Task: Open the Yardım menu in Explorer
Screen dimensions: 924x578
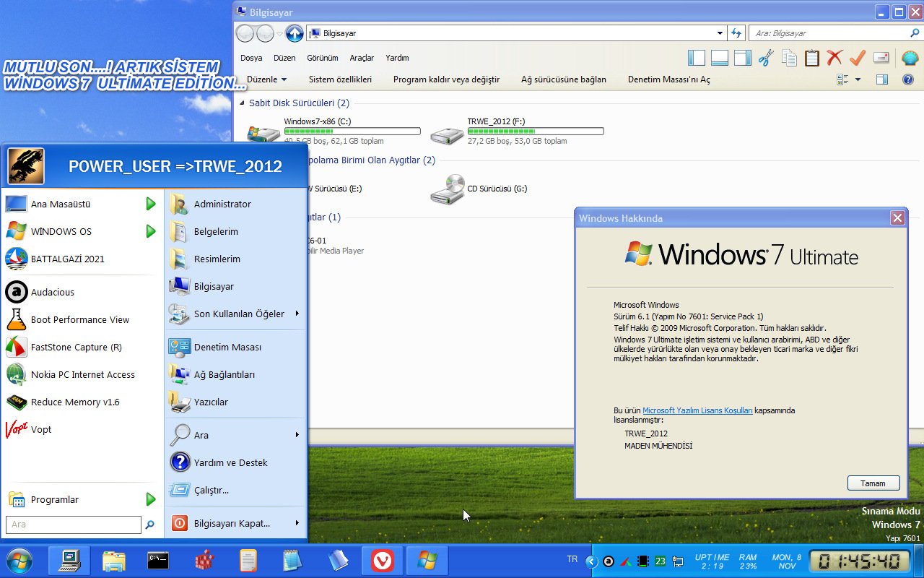Action: [x=397, y=58]
